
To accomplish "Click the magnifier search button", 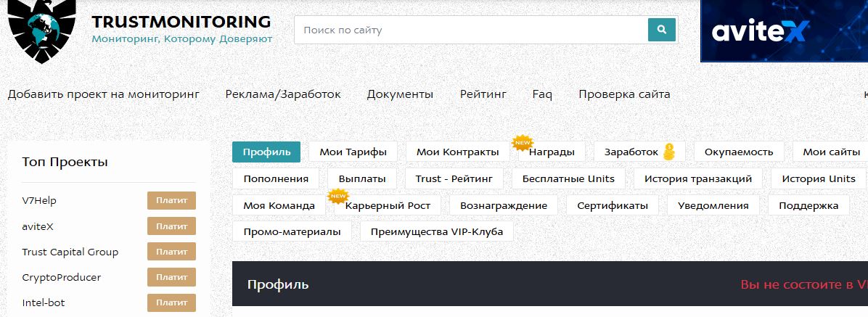I will tap(661, 30).
